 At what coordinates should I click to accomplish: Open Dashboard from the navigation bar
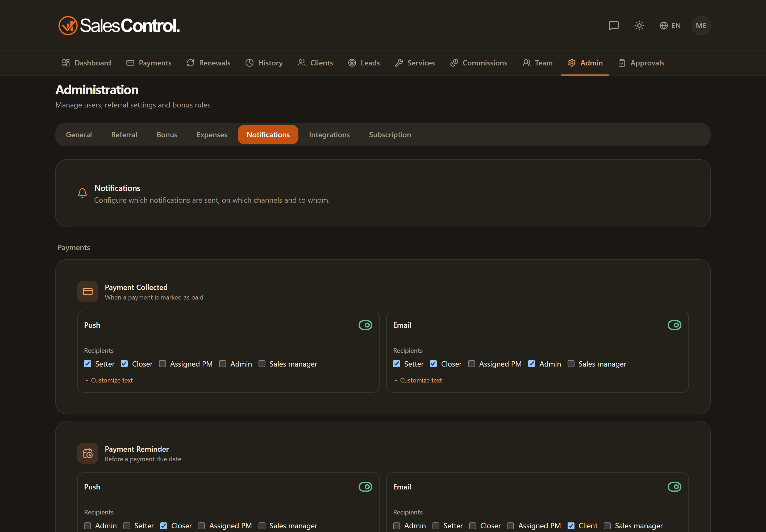pos(86,63)
